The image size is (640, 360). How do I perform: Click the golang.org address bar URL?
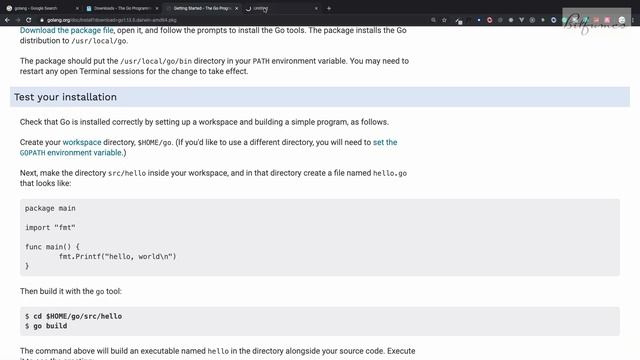coord(111,20)
